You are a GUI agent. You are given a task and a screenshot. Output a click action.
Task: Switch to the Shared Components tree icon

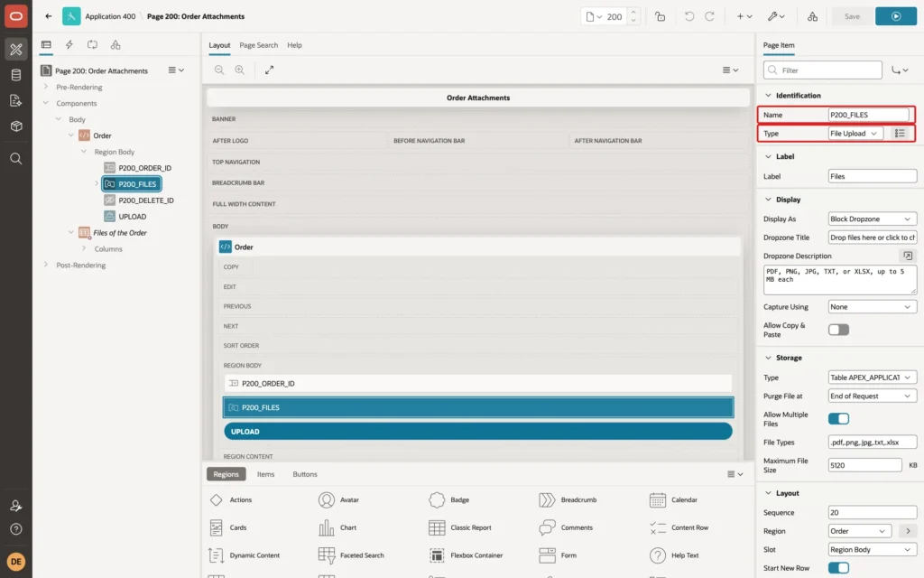[x=115, y=44]
